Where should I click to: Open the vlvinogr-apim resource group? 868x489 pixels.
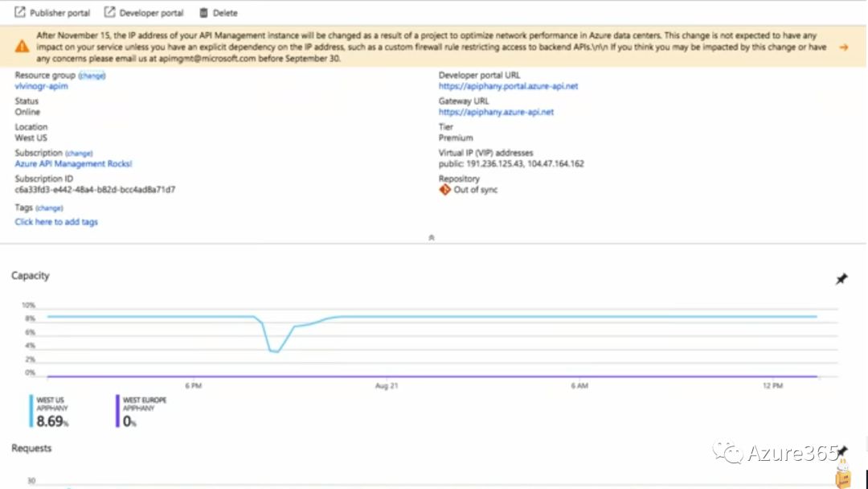(41, 86)
